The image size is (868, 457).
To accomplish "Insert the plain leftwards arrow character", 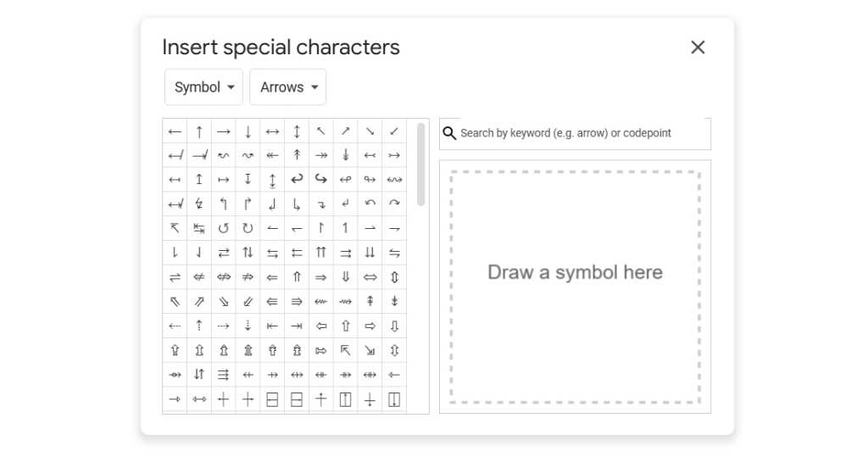I will pos(175,131).
